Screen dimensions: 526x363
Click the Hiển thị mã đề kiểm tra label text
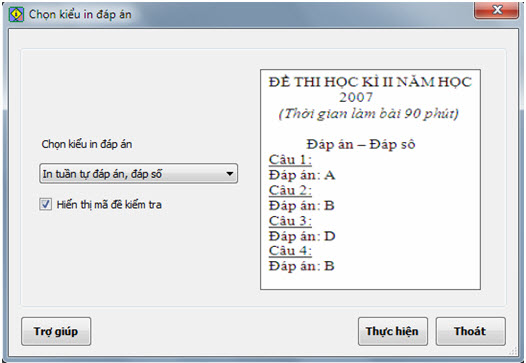[109, 204]
